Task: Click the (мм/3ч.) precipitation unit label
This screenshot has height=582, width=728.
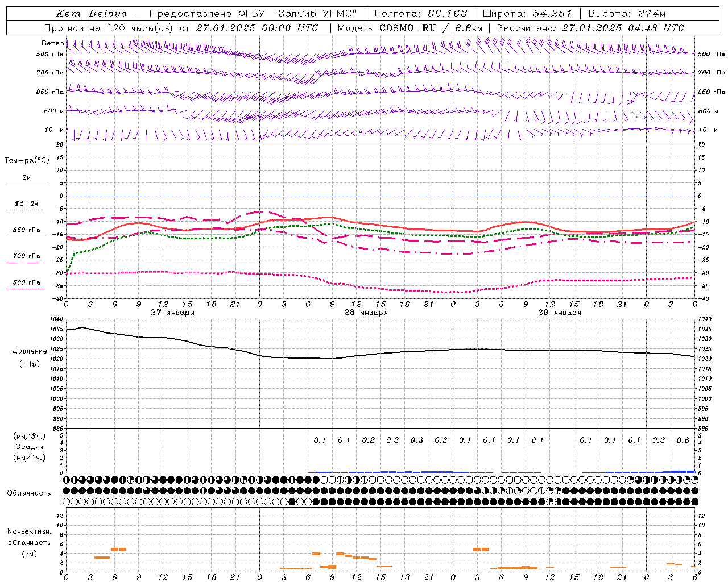Action: pyautogui.click(x=30, y=436)
